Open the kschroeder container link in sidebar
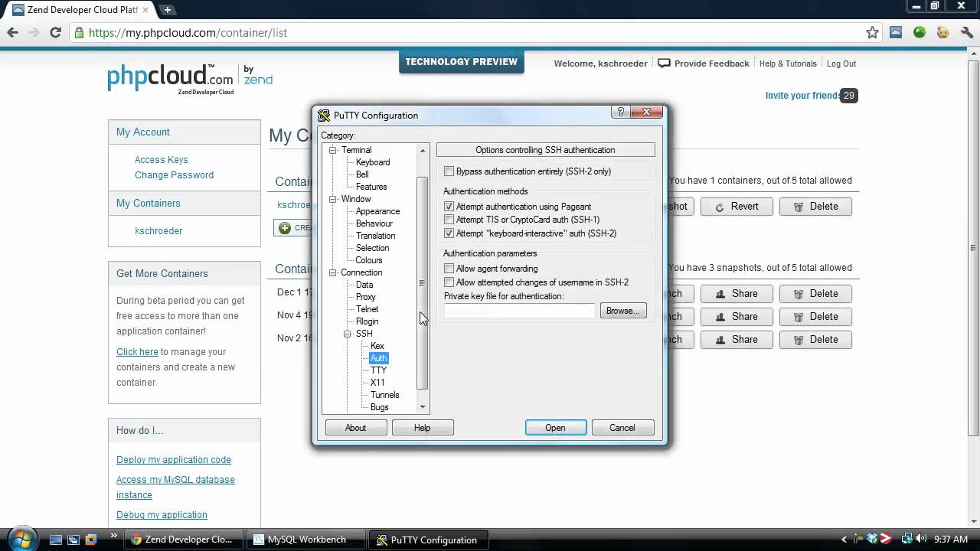The width and height of the screenshot is (980, 551). [x=158, y=231]
